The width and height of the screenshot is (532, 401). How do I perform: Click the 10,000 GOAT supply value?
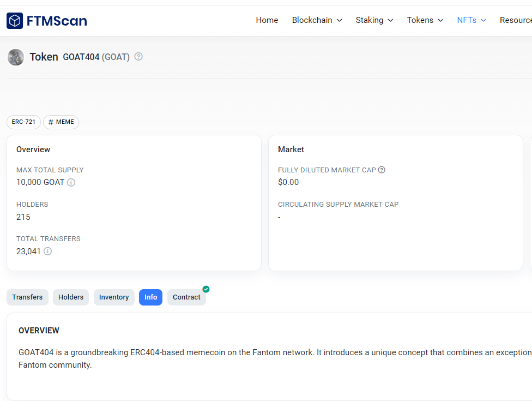pos(40,182)
